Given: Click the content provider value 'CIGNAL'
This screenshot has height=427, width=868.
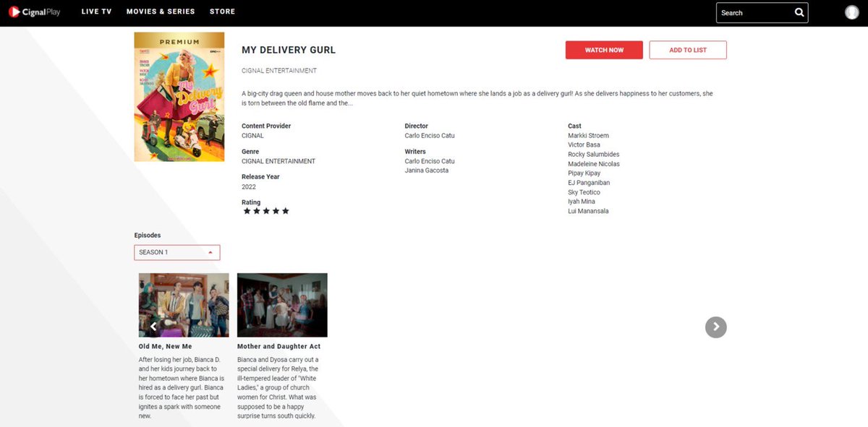Looking at the screenshot, I should click(252, 135).
